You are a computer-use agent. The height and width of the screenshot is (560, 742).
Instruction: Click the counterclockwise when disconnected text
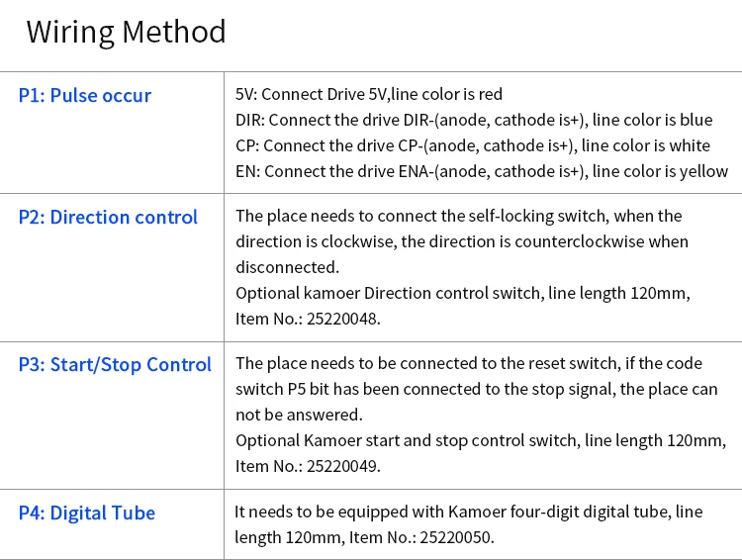[462, 254]
